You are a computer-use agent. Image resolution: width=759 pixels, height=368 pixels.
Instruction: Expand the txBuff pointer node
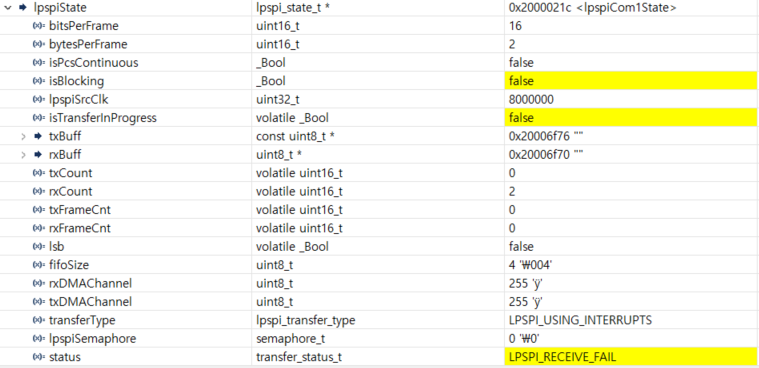pyautogui.click(x=23, y=137)
